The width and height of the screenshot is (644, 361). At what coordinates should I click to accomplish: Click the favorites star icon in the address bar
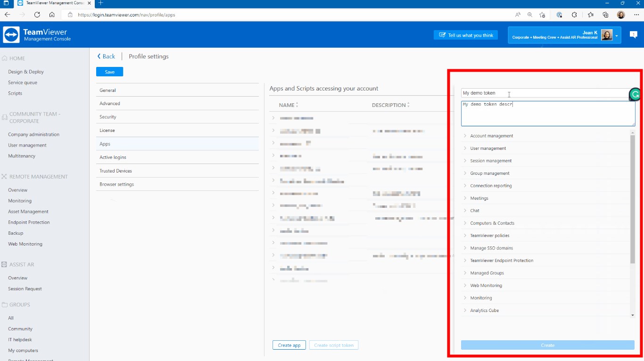click(x=542, y=15)
